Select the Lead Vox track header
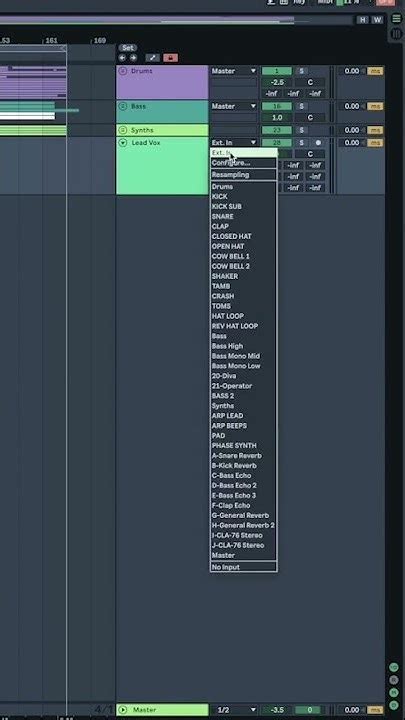Image resolution: width=405 pixels, height=720 pixels. [x=162, y=166]
